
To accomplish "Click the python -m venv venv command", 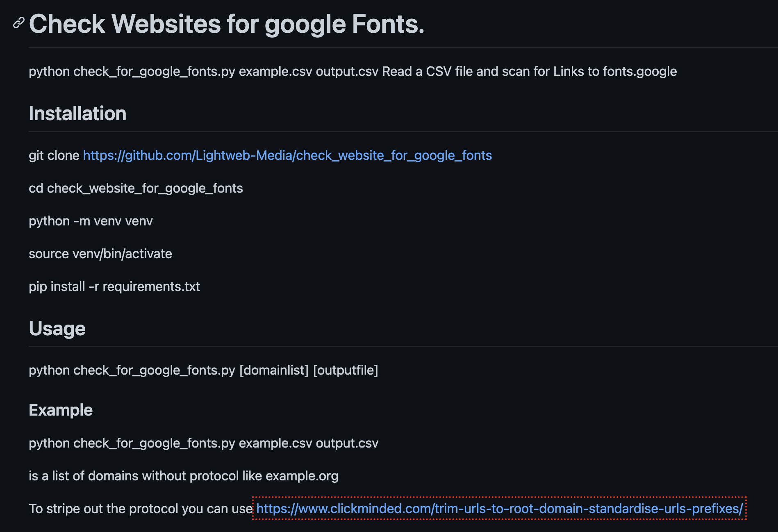I will point(90,221).
